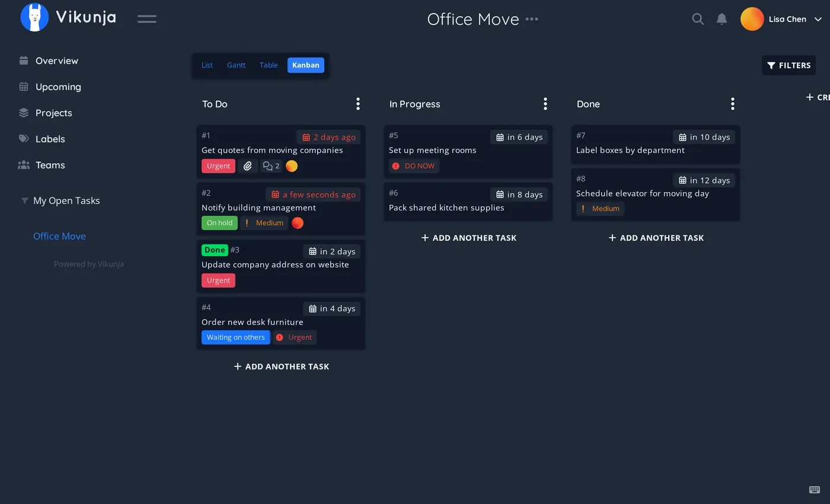Open the To Do bucket options menu

pyautogui.click(x=357, y=104)
